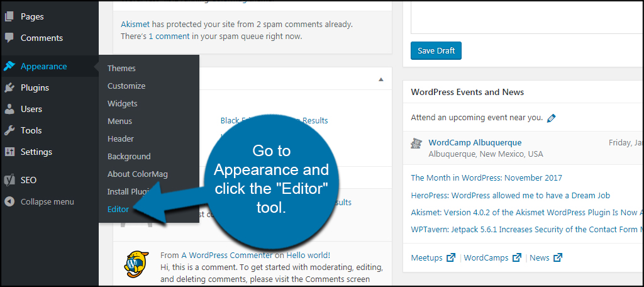Click Collapse menu text
Screen dimensions: 644x287
[47, 202]
